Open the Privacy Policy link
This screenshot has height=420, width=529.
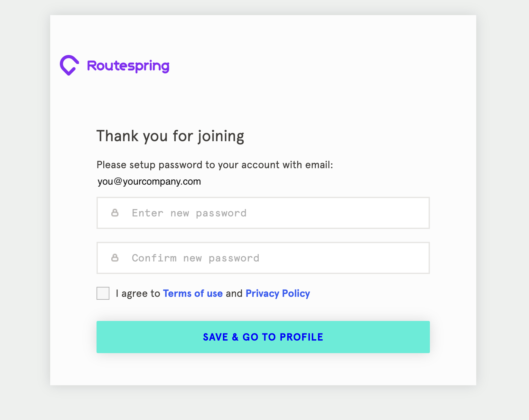pos(278,294)
